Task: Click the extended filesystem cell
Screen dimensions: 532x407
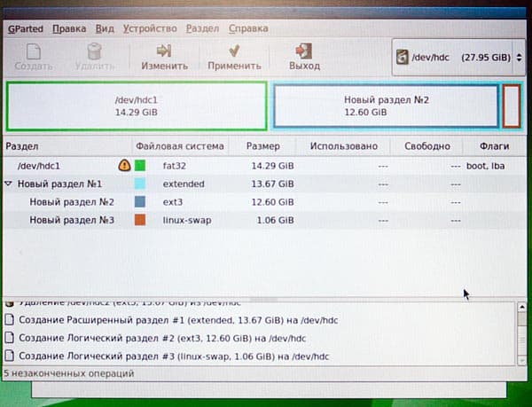Action: click(184, 184)
